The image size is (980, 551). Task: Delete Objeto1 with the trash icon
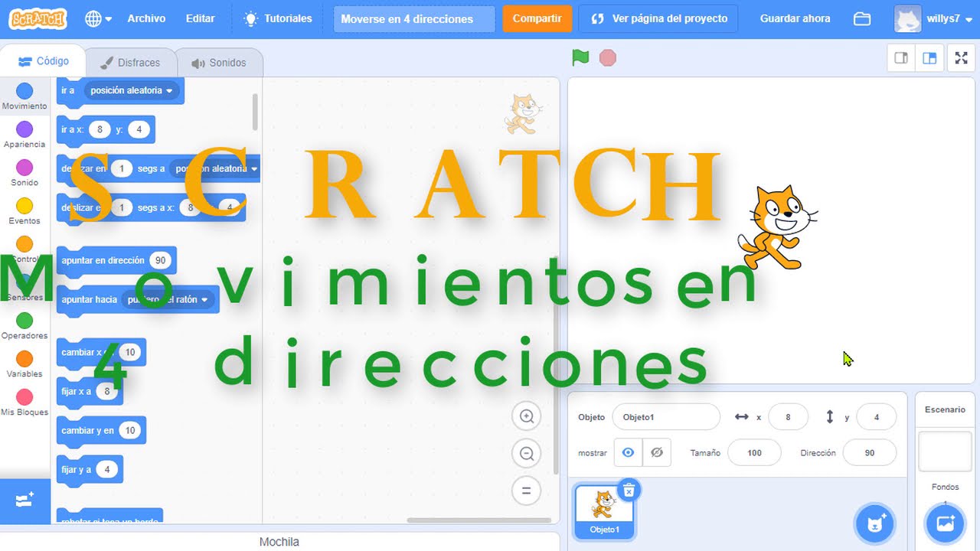tap(629, 491)
